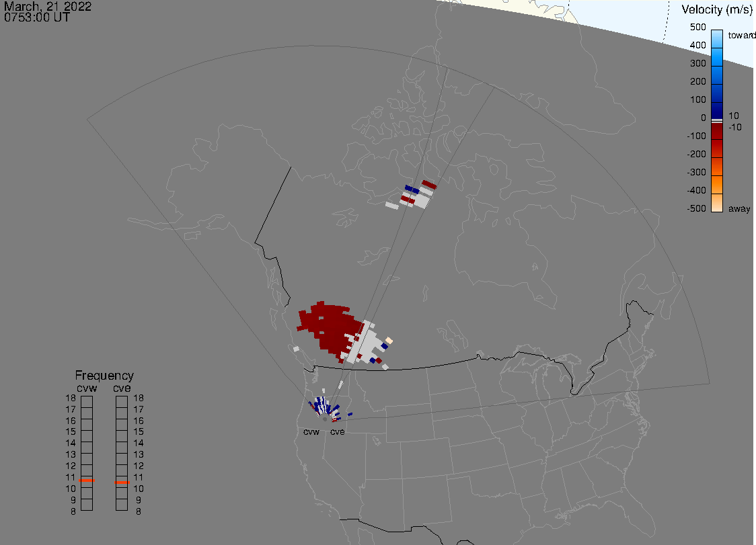Screen dimensions: 756x545
Task: Select the blue swatch between 400 and 300
Action: [x=717, y=57]
